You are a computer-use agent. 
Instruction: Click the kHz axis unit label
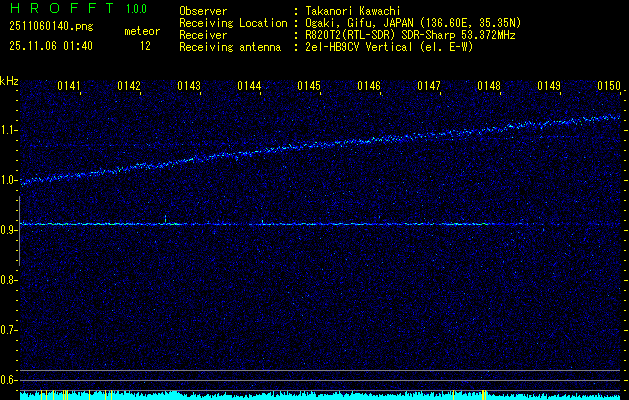pyautogui.click(x=9, y=80)
